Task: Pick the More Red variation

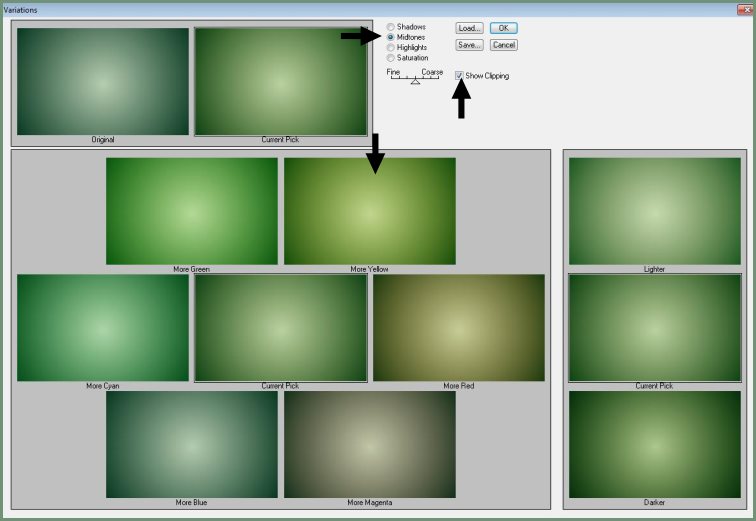Action: click(459, 327)
